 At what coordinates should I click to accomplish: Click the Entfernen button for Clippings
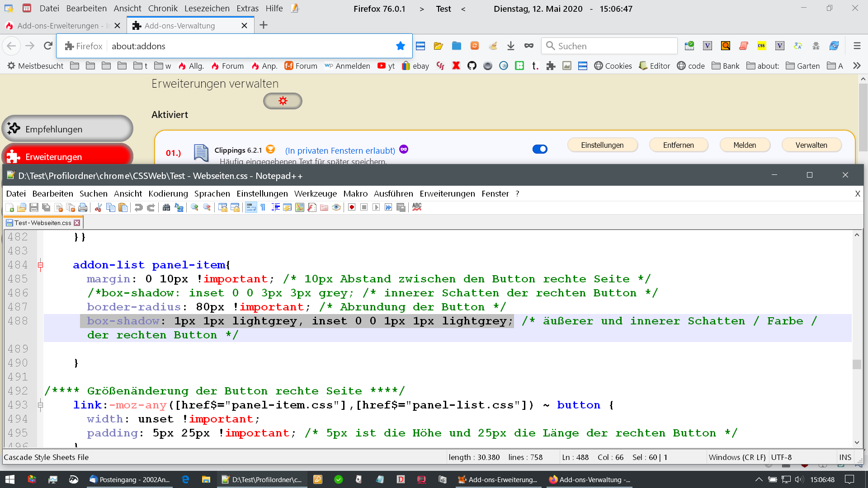678,145
